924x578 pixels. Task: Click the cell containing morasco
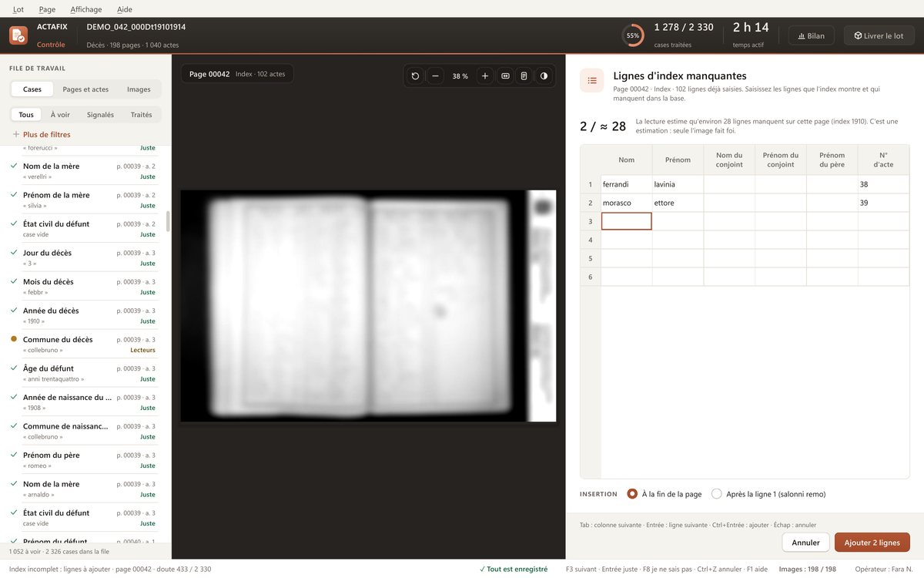[627, 203]
